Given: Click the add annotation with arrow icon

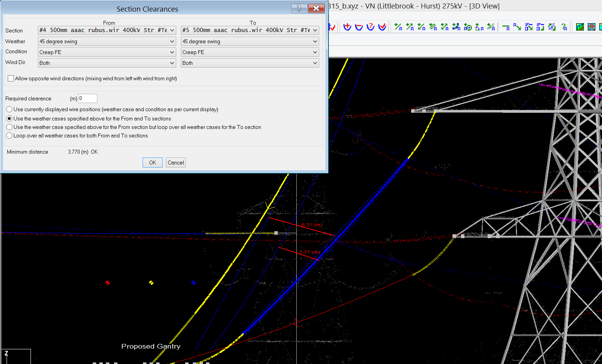Looking at the screenshot, I should tap(410, 27).
